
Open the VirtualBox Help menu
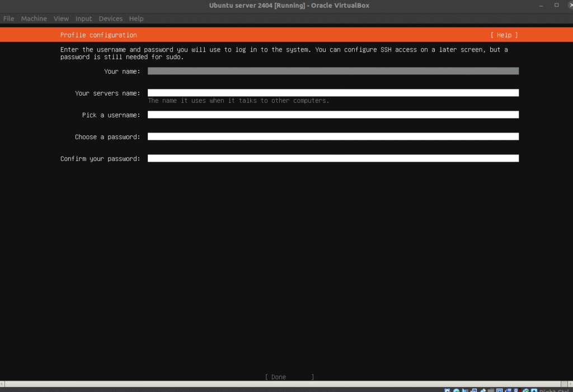[136, 18]
